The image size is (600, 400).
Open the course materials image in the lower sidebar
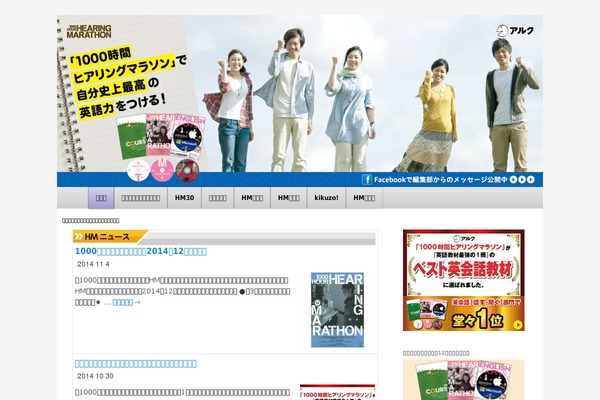point(463,380)
